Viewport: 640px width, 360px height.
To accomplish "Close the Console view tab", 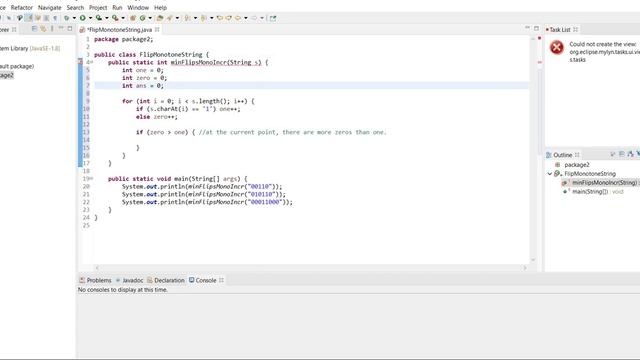I will pos(222,280).
